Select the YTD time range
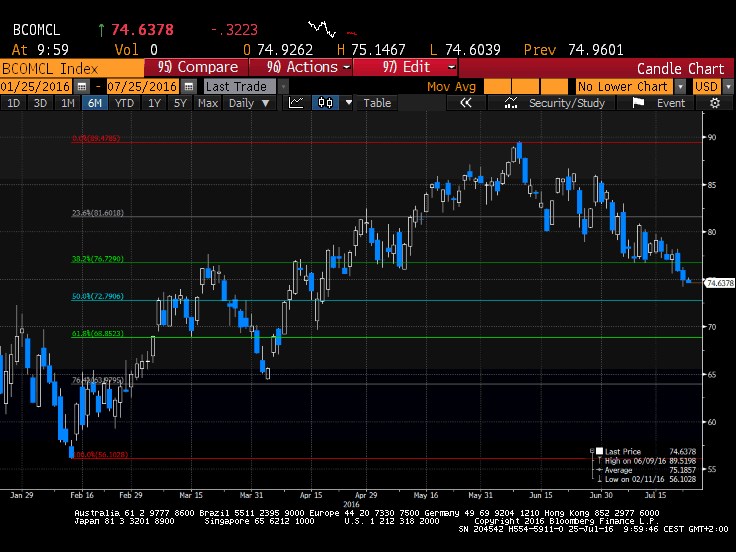The image size is (736, 552). coord(124,103)
